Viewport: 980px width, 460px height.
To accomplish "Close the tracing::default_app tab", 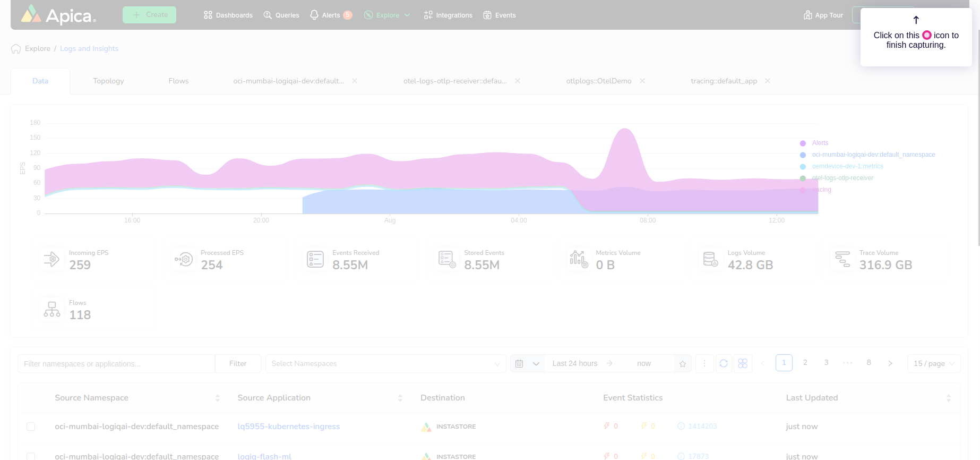I will tap(768, 81).
